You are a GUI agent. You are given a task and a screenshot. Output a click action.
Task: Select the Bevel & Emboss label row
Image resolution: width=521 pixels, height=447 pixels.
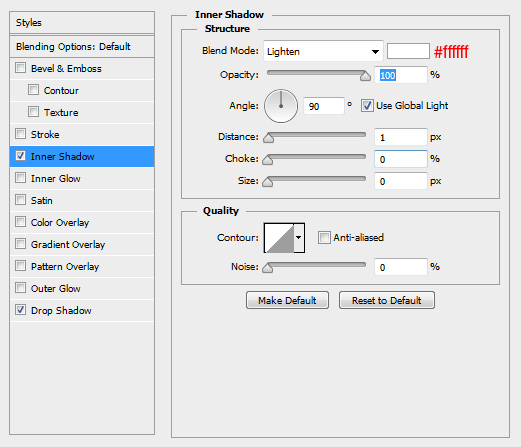82,68
